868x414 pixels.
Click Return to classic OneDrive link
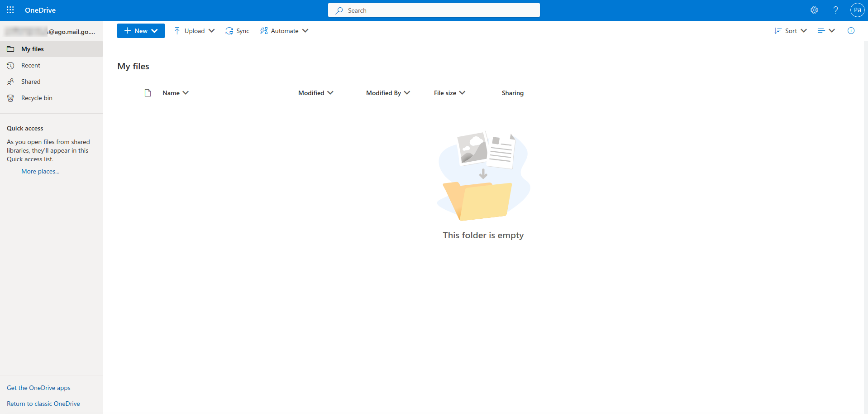click(43, 404)
